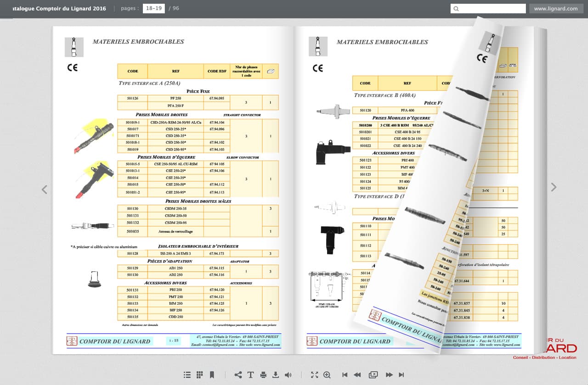
Task: Mute the page-flip sound
Action: [287, 375]
